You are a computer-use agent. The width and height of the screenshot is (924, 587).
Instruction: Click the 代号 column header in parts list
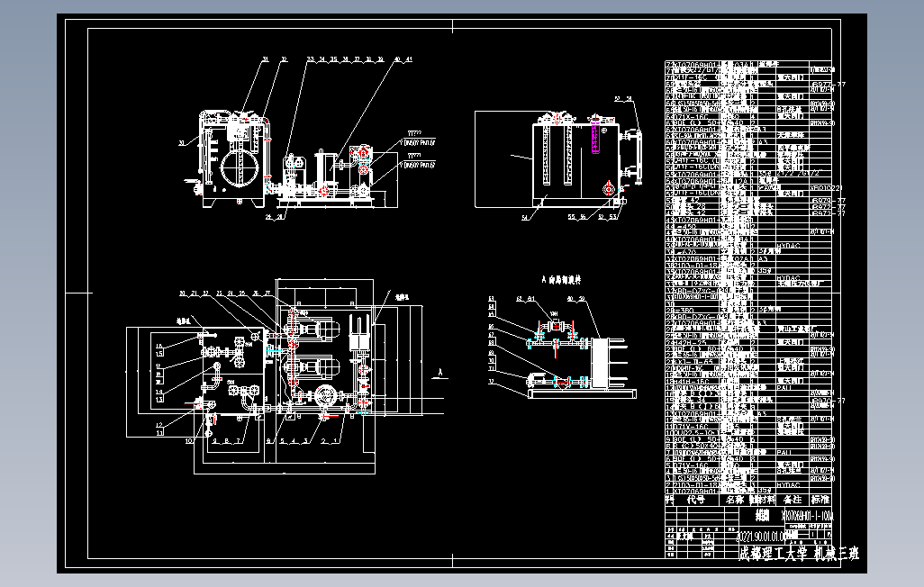click(x=696, y=499)
